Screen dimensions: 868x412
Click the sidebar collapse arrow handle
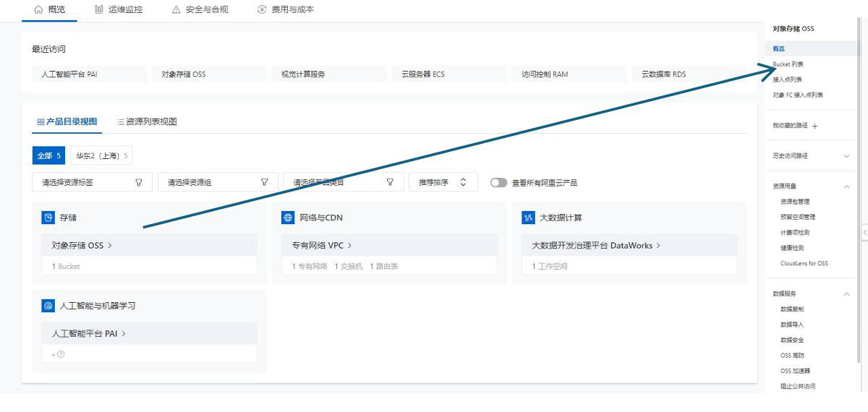pos(864,232)
